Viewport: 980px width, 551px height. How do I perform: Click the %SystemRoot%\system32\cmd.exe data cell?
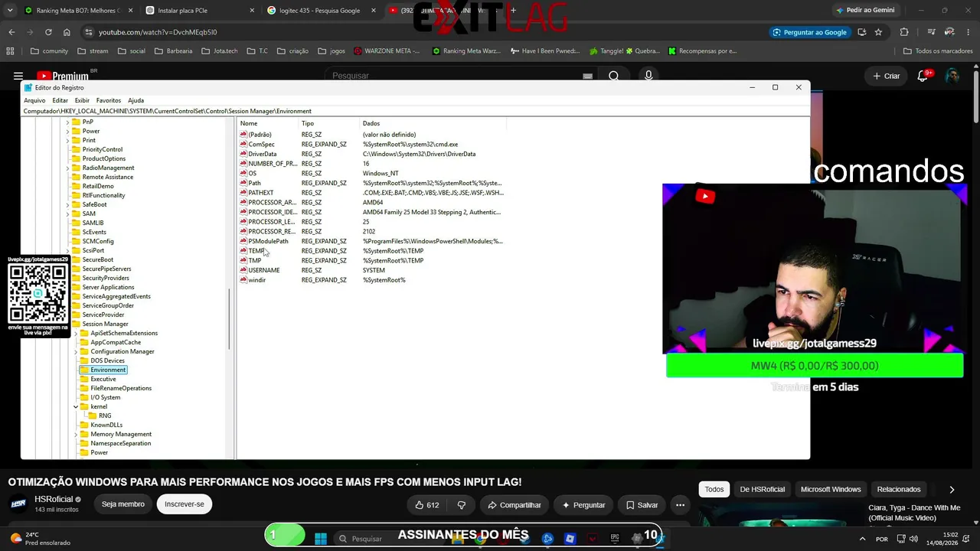[x=410, y=144]
